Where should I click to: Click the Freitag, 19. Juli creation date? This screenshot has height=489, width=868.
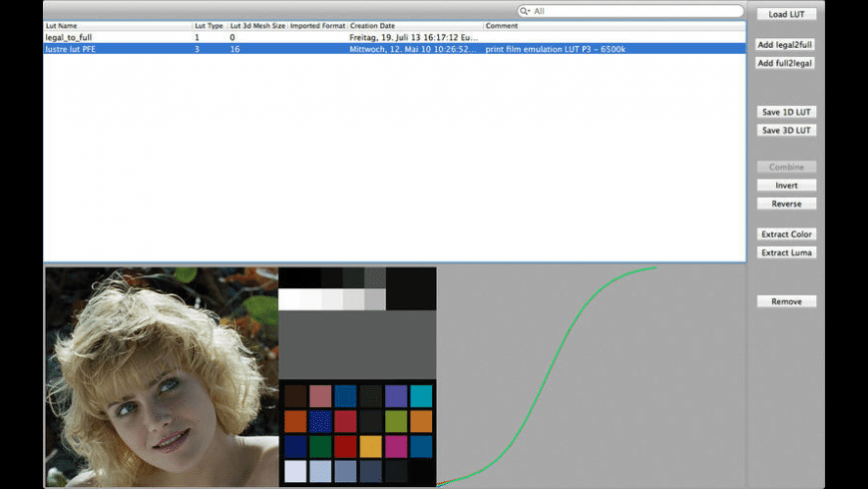click(413, 37)
